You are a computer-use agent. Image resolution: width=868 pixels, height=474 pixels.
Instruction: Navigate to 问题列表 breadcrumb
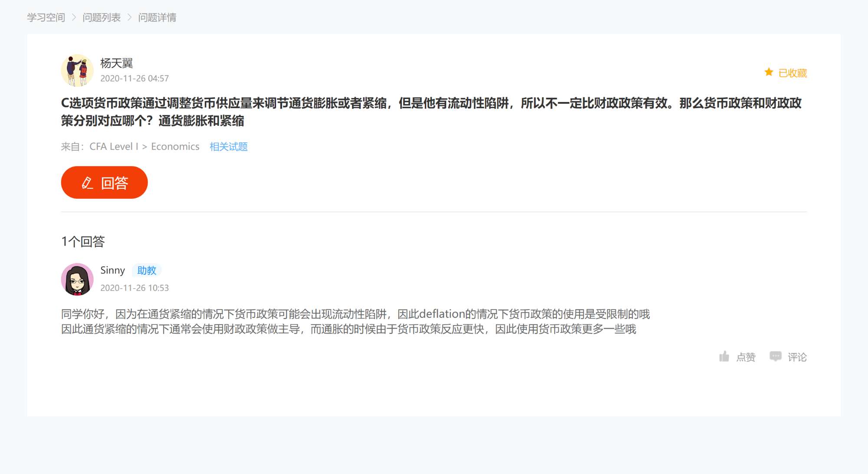[x=102, y=17]
